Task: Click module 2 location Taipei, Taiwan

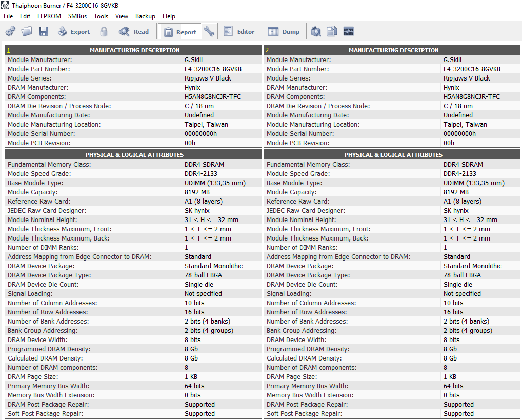Action: [465, 125]
